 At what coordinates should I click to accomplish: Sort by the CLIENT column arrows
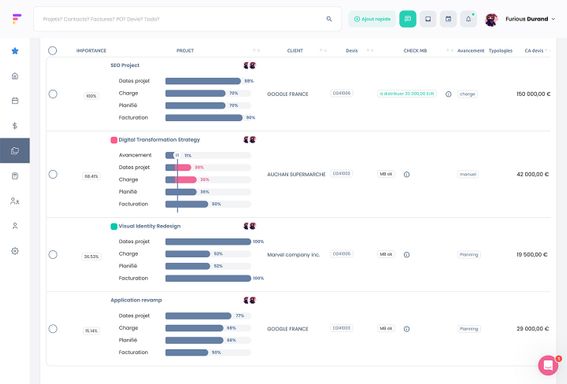[x=323, y=51]
